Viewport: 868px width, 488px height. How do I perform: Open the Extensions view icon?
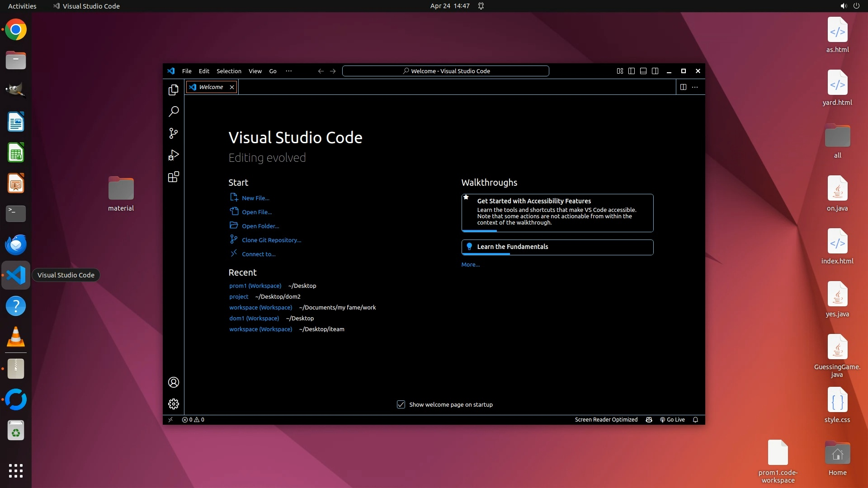(173, 177)
